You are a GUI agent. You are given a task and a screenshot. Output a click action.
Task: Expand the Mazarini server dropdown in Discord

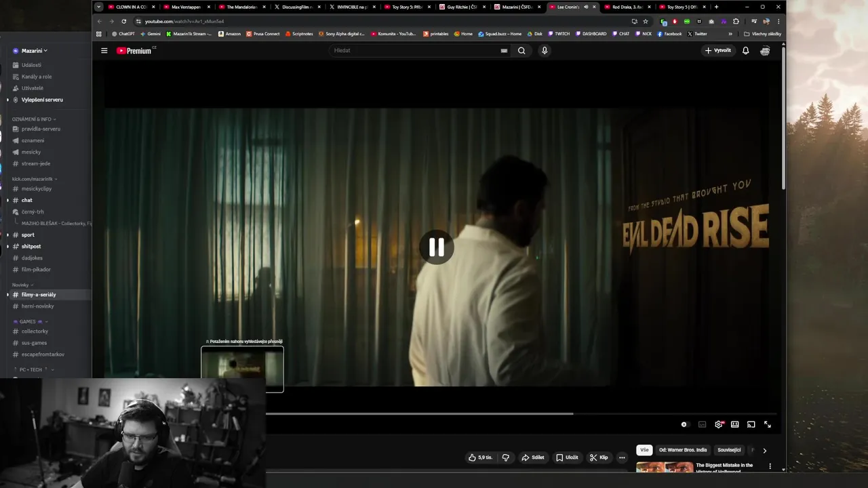pos(35,51)
